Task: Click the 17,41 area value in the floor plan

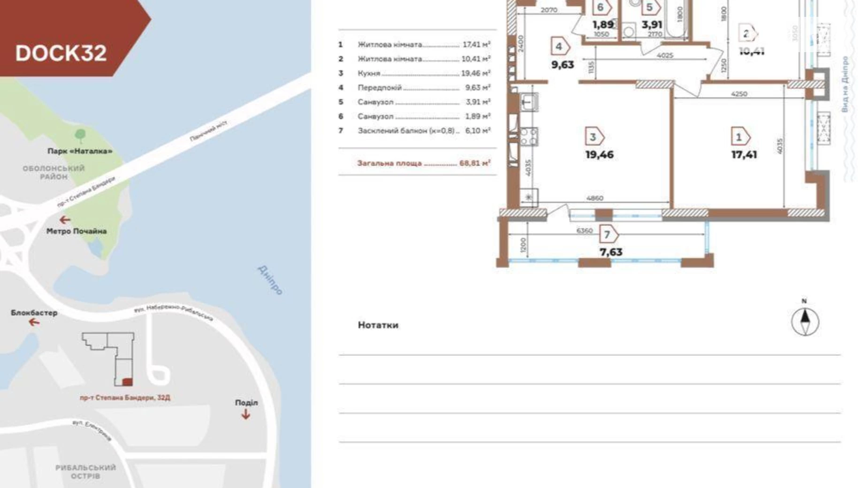Action: point(744,154)
